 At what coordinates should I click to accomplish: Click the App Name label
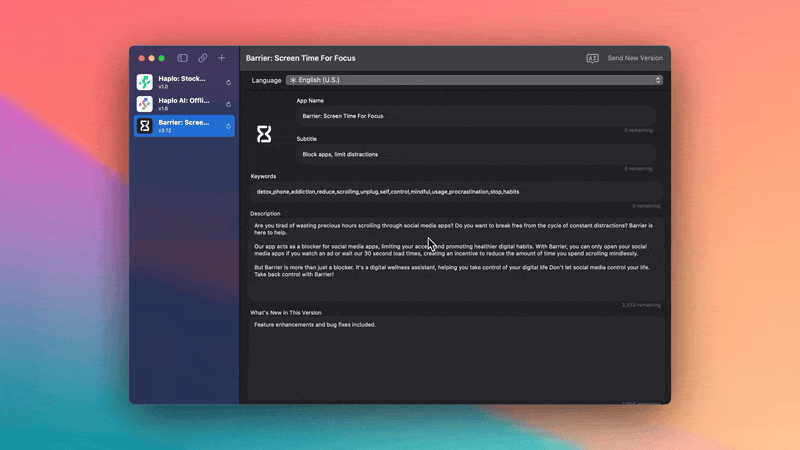coord(310,101)
